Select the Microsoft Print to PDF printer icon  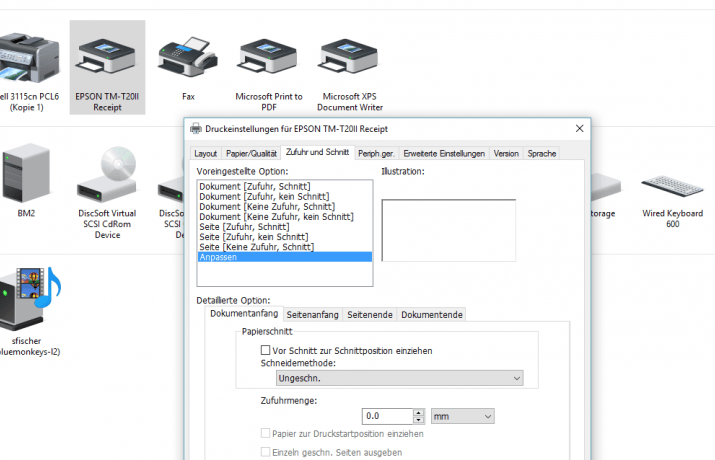[x=268, y=56]
